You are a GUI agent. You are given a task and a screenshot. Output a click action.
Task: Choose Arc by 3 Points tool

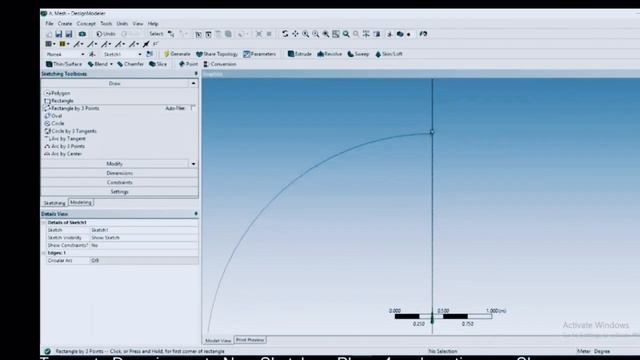coord(65,146)
